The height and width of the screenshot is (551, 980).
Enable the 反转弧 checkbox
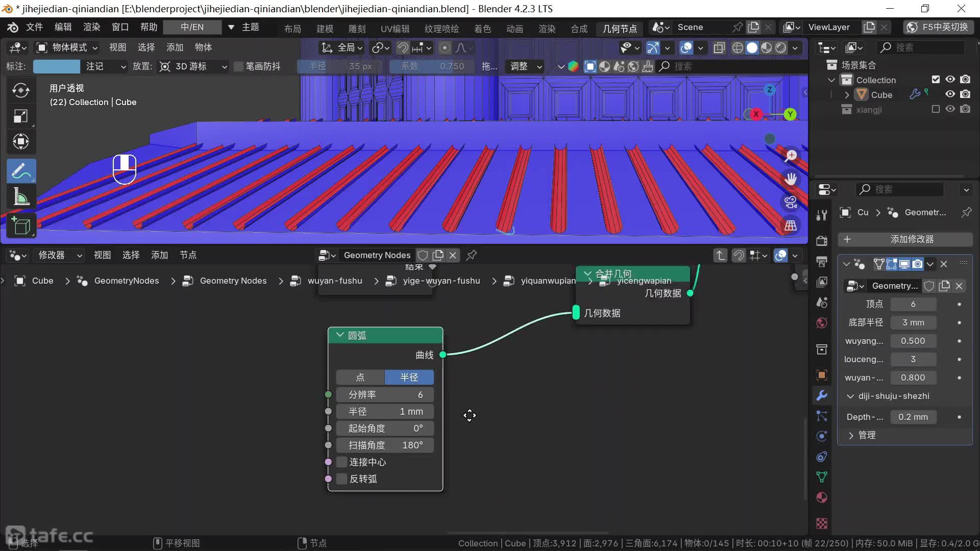[x=342, y=479]
